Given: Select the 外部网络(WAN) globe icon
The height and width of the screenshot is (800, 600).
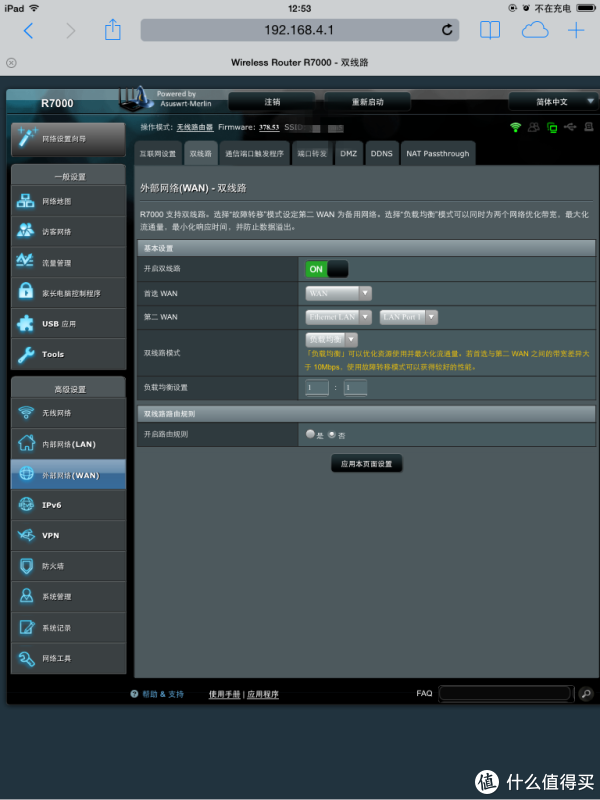Looking at the screenshot, I should coord(26,474).
